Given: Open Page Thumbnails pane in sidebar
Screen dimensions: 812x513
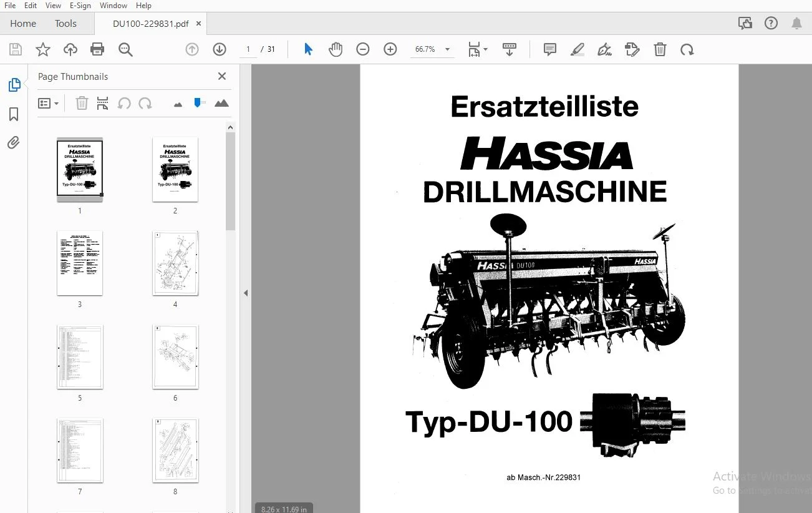Looking at the screenshot, I should coord(14,85).
